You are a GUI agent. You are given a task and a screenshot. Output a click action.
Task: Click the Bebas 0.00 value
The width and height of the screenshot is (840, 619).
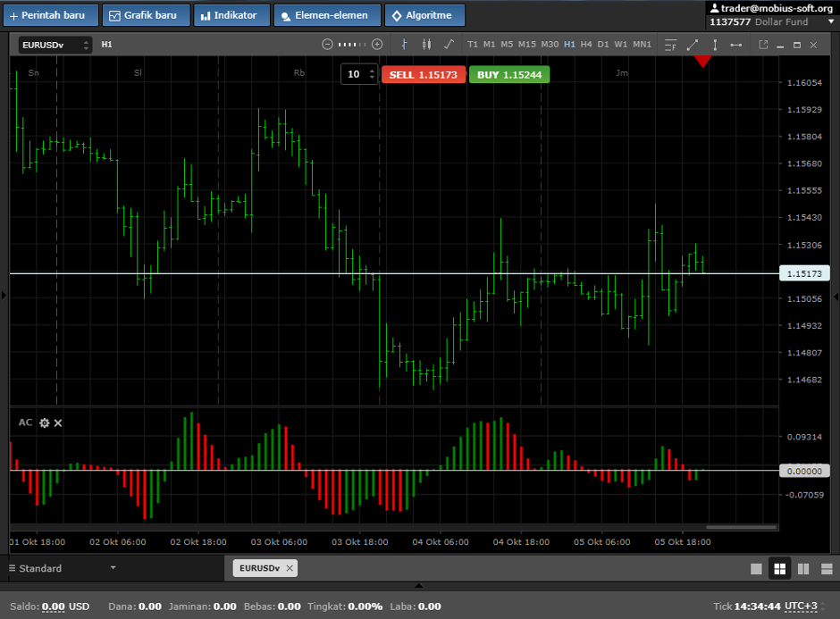[290, 606]
